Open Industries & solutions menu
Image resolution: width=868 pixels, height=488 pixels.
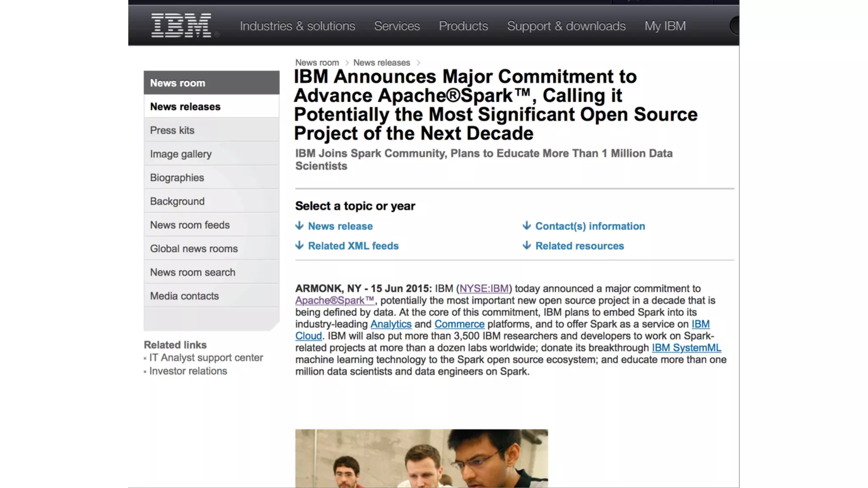pos(298,26)
